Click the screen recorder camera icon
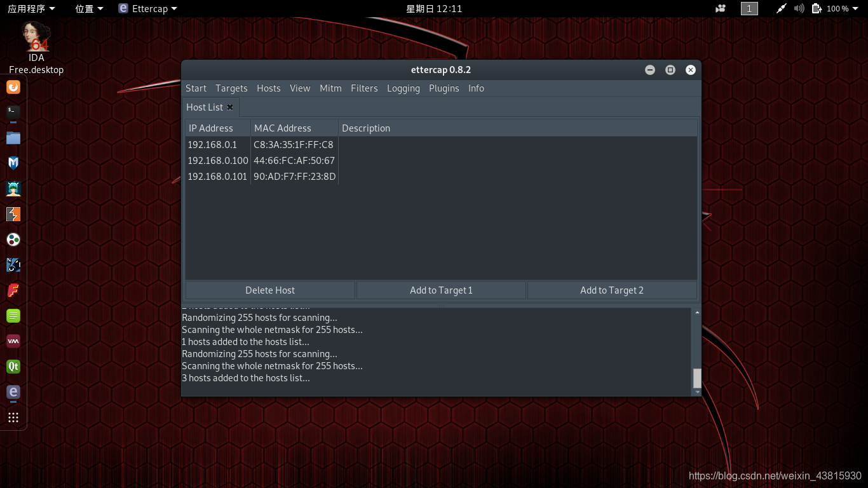The width and height of the screenshot is (868, 488). point(721,8)
